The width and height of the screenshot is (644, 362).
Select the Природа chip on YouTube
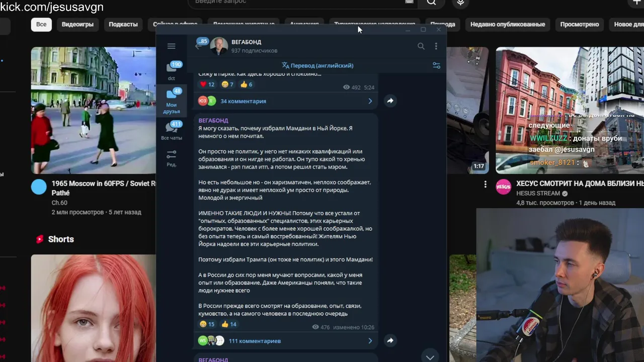443,24
